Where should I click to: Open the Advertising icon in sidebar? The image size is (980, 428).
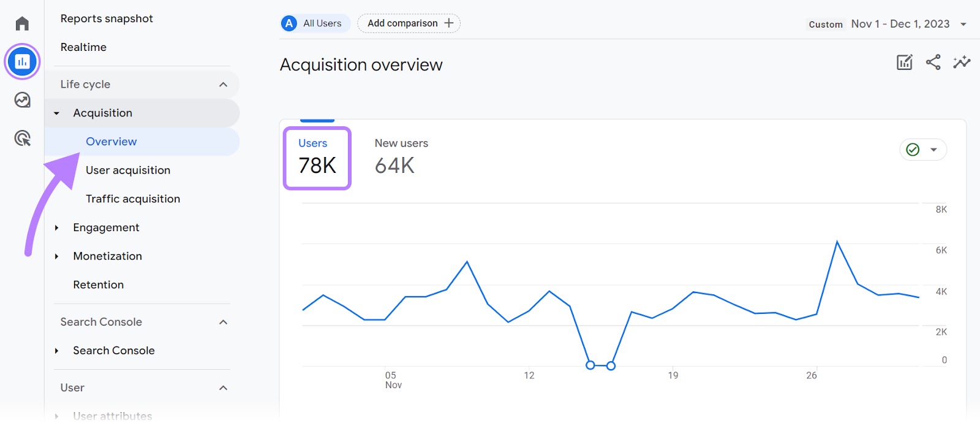22,139
